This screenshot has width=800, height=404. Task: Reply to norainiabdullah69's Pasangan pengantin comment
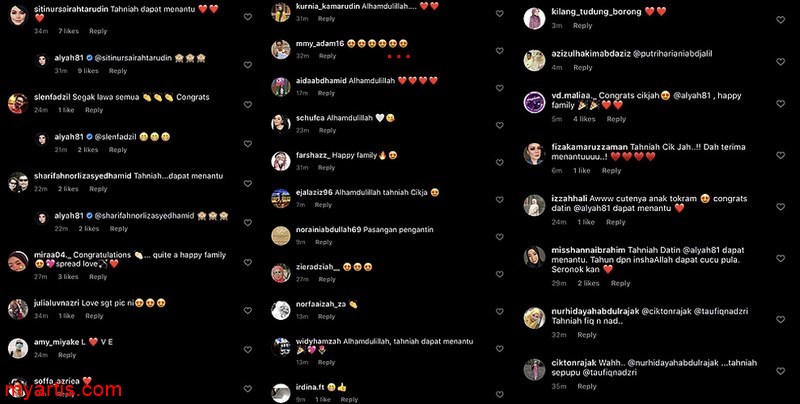(323, 242)
